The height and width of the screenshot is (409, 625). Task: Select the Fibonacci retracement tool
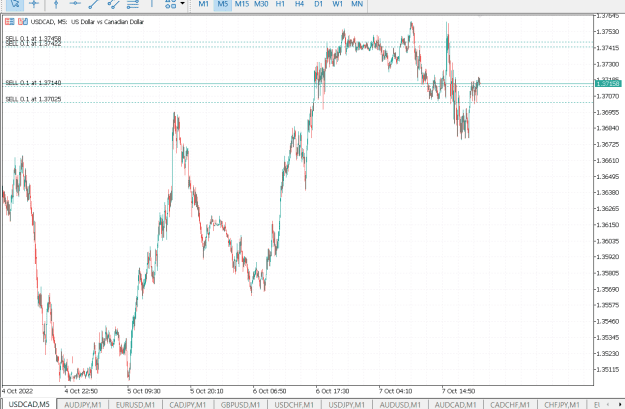coord(132,4)
